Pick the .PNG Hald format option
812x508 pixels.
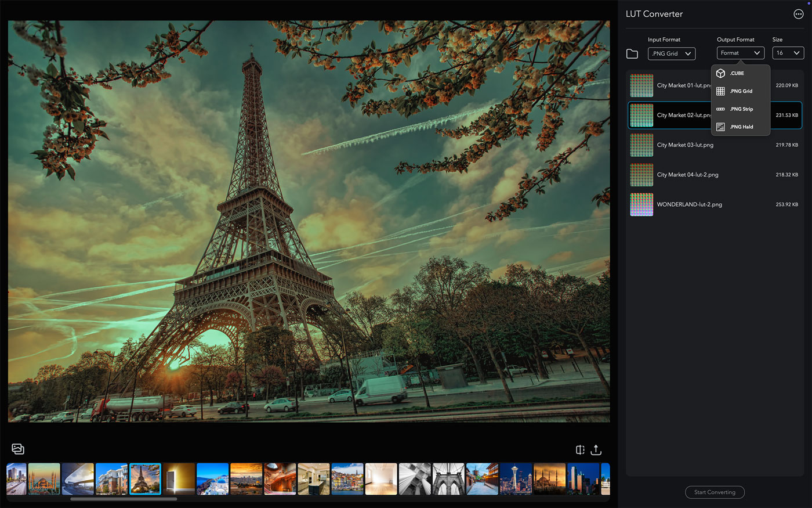tap(740, 127)
